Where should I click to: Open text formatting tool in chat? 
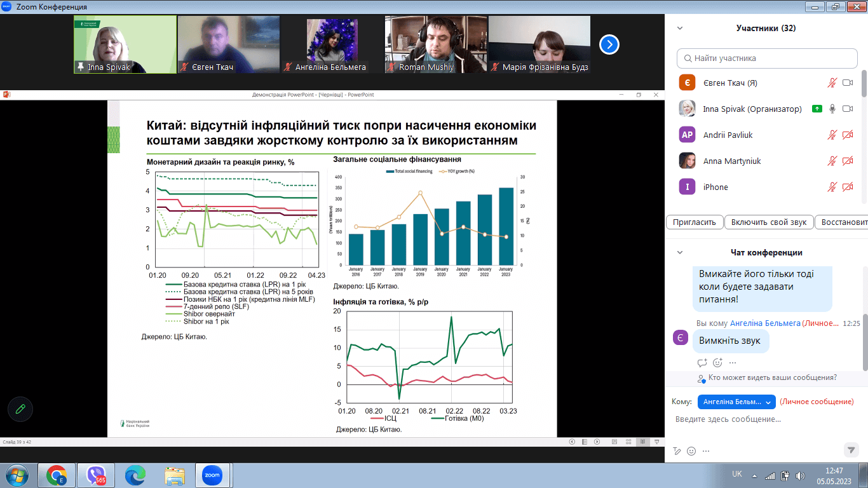click(677, 451)
